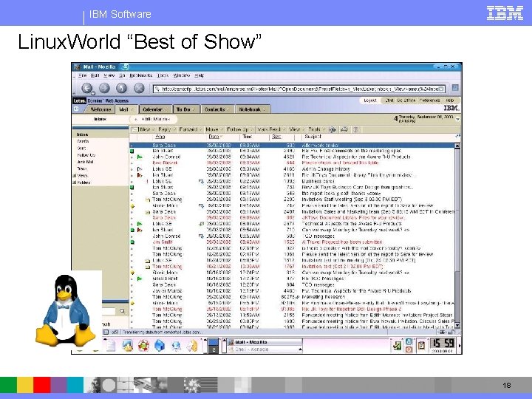
Task: Click the trash delete icon in mail toolbar
Action: click(x=355, y=129)
